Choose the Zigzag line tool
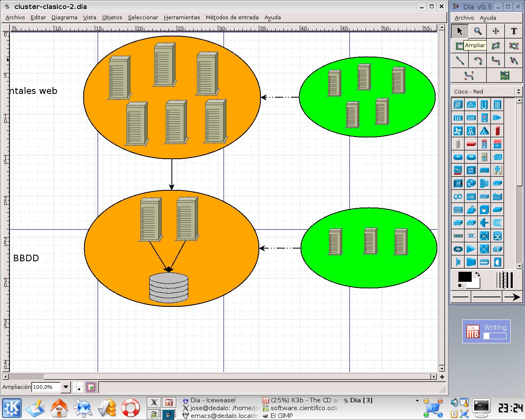The height and width of the screenshot is (420, 525). [x=495, y=61]
